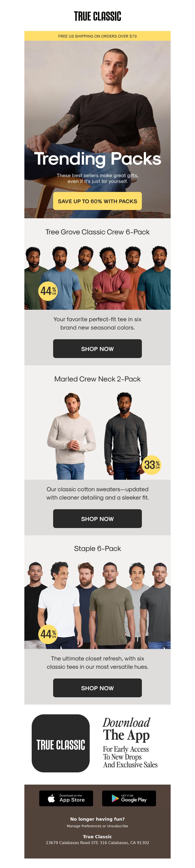Open the Tree Grove six-tee product image
Viewport: 195px width, 868px height.
97,277
